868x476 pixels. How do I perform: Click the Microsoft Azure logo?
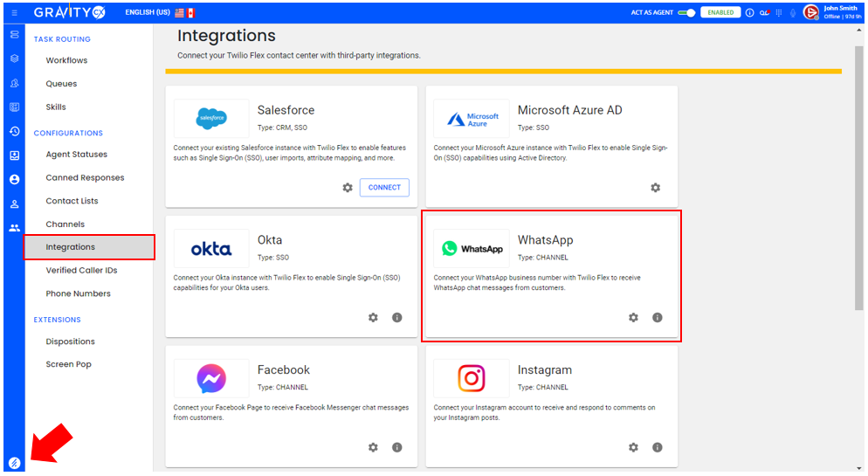coord(472,119)
